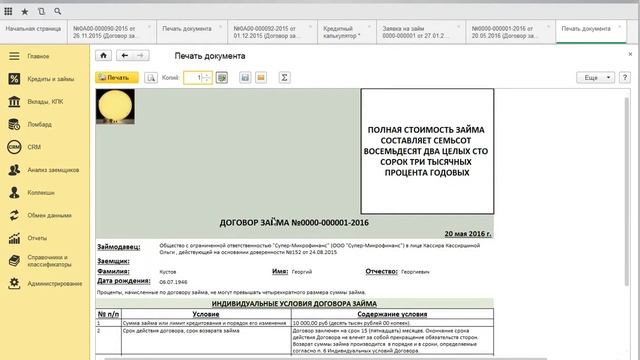Select the ДОГОВОР ЗАЙМА №0000-000001-2016 heading

click(294, 223)
